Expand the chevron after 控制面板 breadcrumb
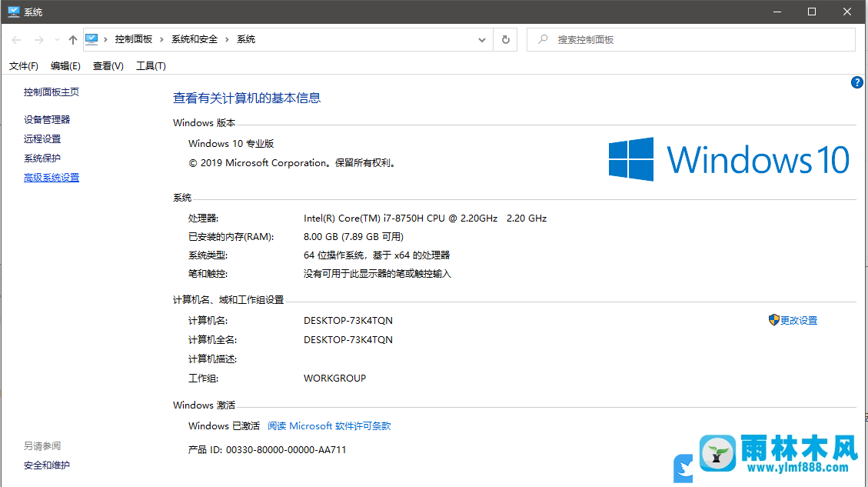Image resolution: width=868 pixels, height=487 pixels. (161, 39)
